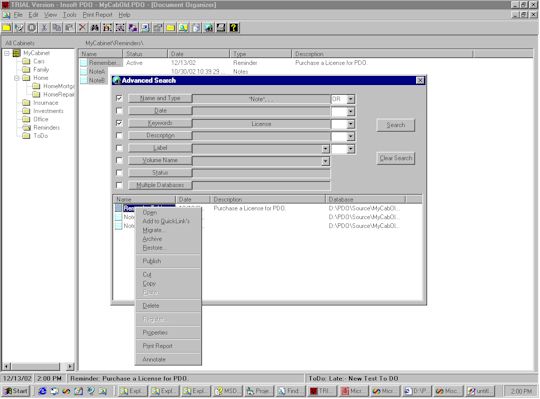Click the paste clipboard toolbar icon
The width and height of the screenshot is (540, 399).
click(x=69, y=28)
